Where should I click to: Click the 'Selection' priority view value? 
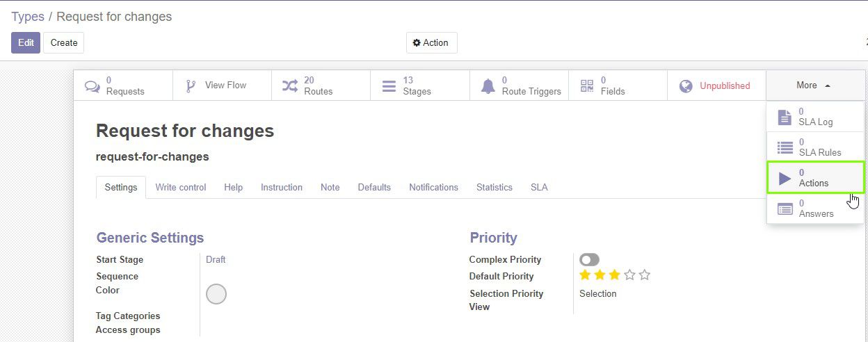[598, 293]
